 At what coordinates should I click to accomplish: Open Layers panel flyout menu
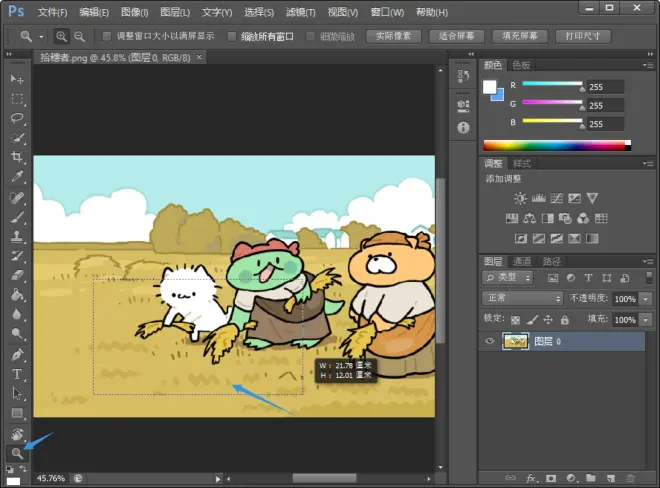coord(648,261)
